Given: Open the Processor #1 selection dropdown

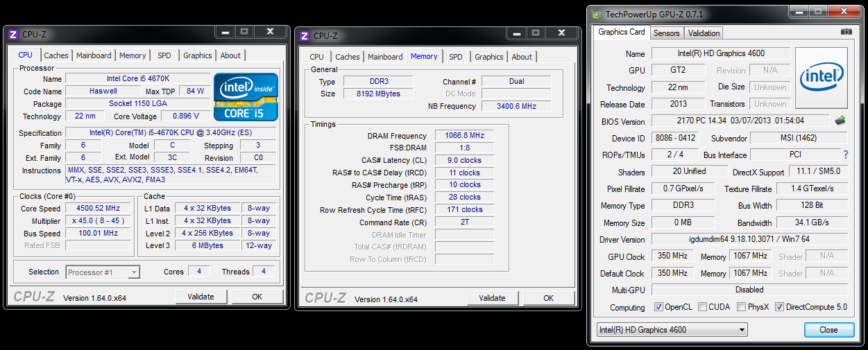Looking at the screenshot, I should pos(103,272).
